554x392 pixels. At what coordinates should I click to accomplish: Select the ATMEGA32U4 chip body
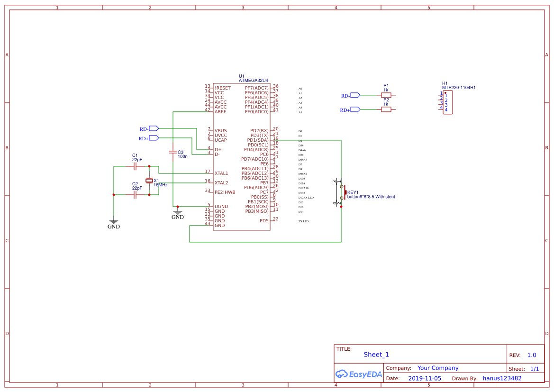(241, 156)
